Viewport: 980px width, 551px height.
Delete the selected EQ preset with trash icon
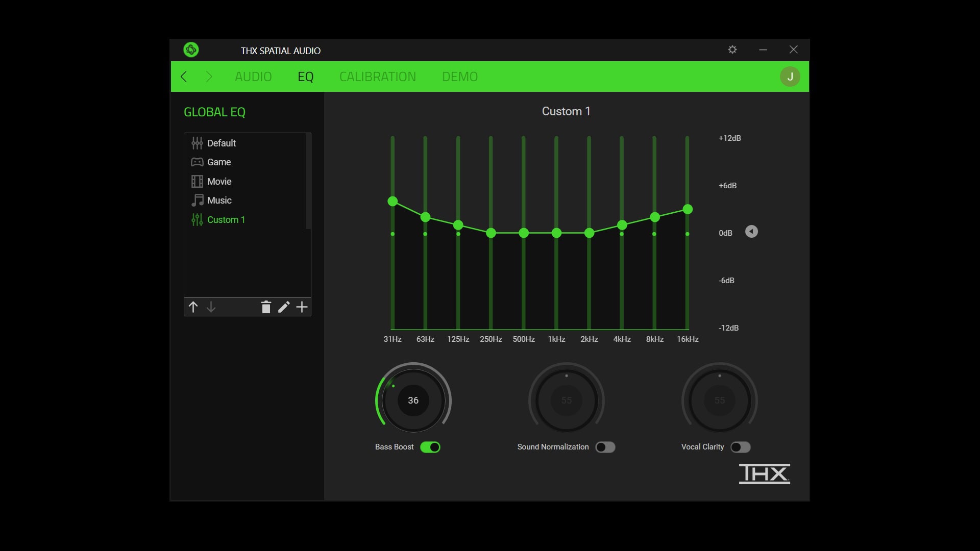(266, 307)
